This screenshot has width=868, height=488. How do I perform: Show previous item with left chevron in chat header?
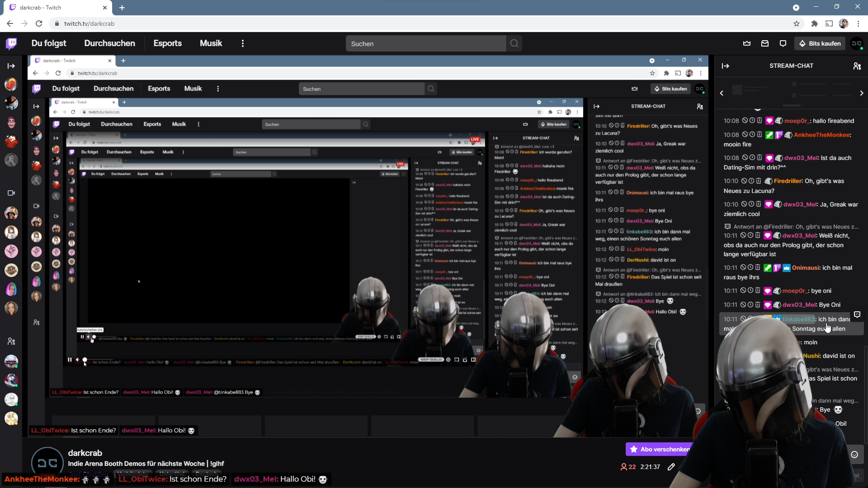coord(722,93)
